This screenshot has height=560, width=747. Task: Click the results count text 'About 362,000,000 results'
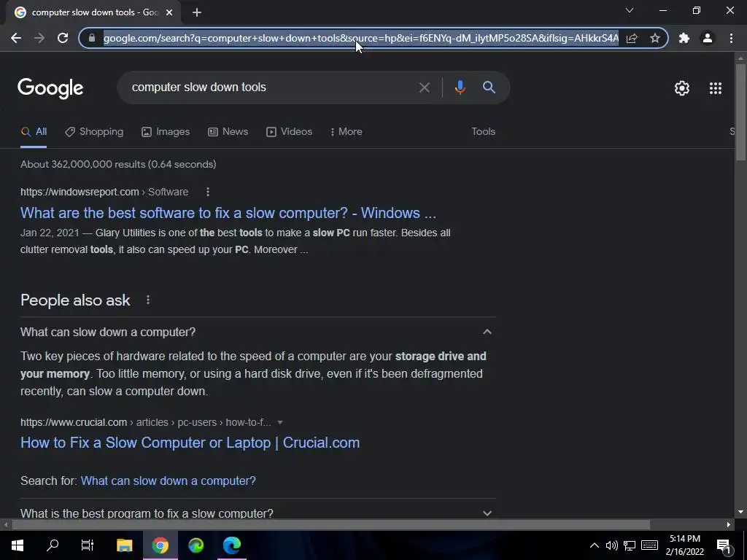(83, 164)
